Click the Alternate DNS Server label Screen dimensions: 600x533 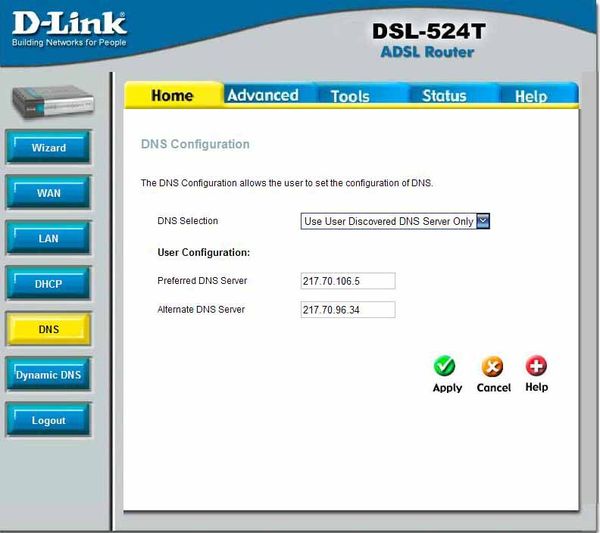pyautogui.click(x=201, y=309)
